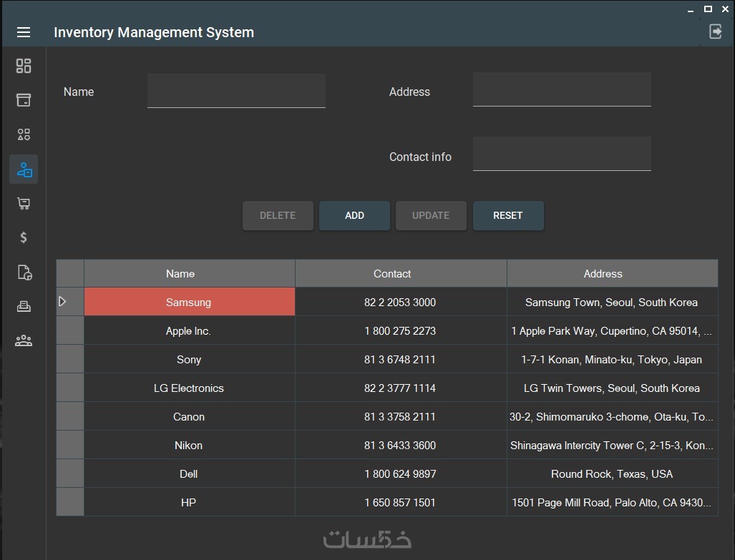Click the row header beside Apple Inc.
Viewport: 735px width, 560px height.
click(x=70, y=330)
